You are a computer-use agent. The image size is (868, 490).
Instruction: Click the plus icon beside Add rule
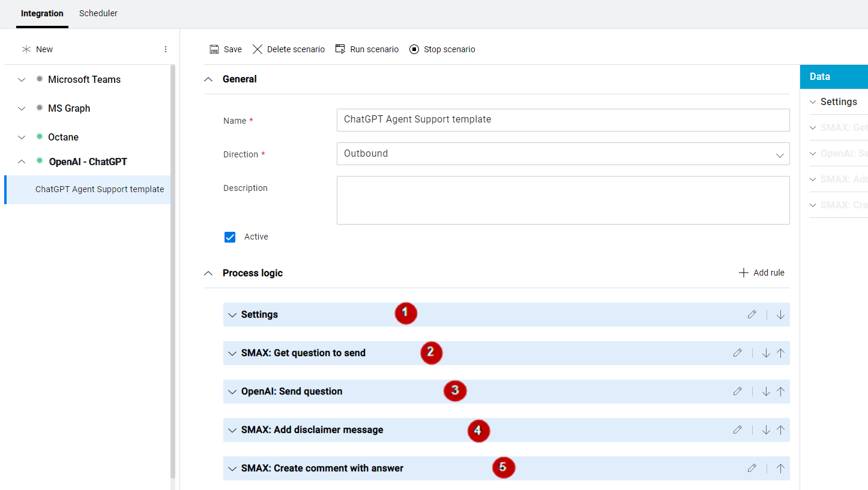744,272
